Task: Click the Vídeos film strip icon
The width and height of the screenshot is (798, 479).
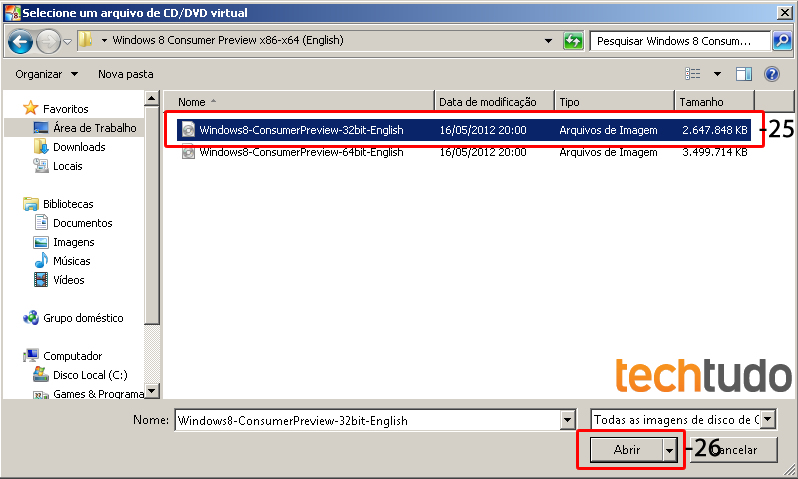Action: pos(41,279)
